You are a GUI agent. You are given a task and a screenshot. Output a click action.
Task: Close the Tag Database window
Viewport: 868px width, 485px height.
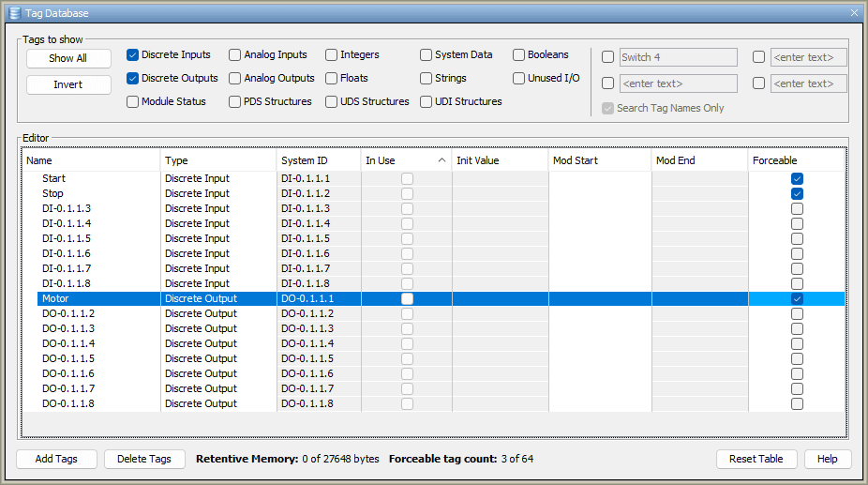pos(854,12)
